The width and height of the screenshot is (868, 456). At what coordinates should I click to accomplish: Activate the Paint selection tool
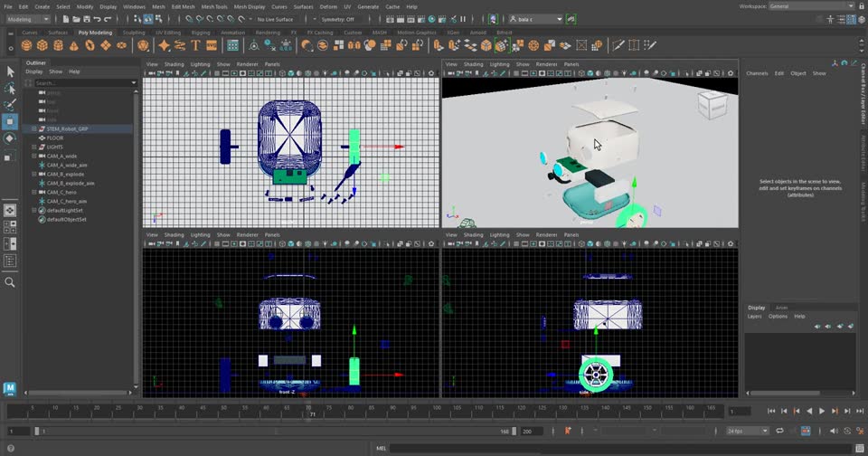point(10,104)
